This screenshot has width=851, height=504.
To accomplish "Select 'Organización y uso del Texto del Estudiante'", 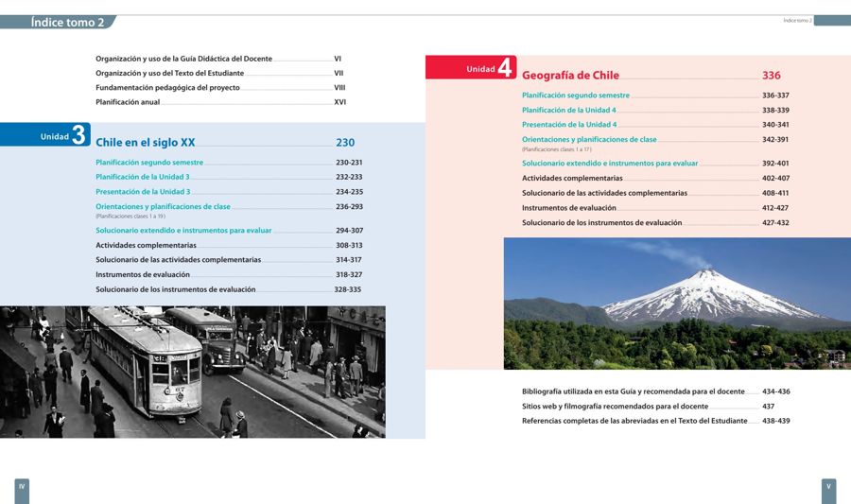I will coord(170,73).
